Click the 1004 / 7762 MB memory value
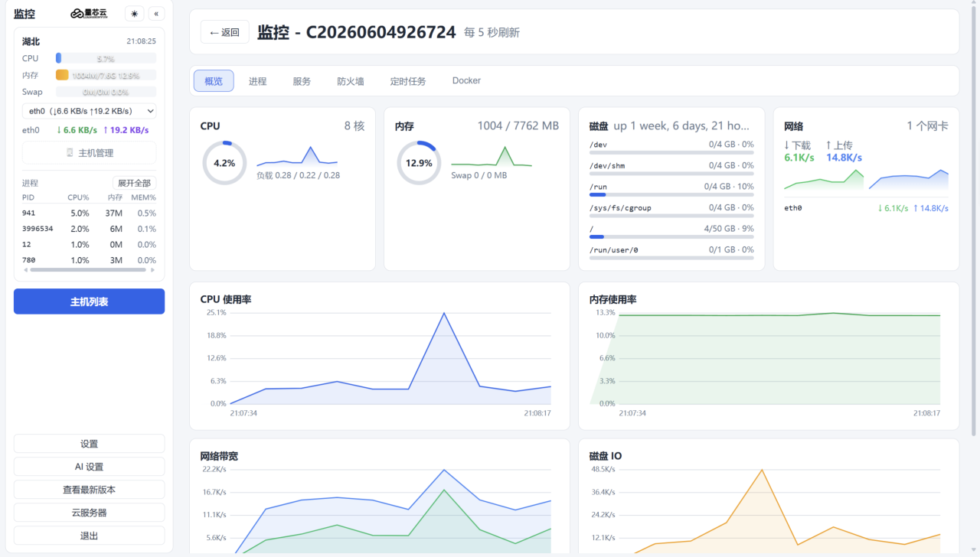The height and width of the screenshot is (557, 980). 518,126
